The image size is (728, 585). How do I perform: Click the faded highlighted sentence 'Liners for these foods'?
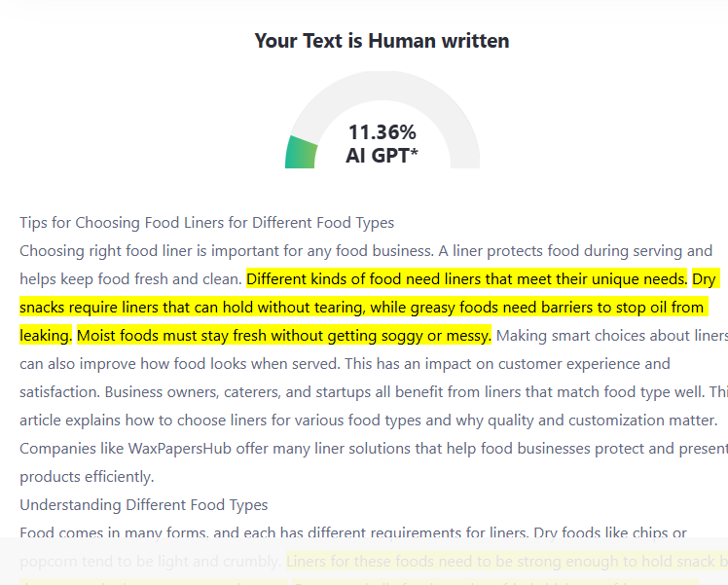pos(507,562)
